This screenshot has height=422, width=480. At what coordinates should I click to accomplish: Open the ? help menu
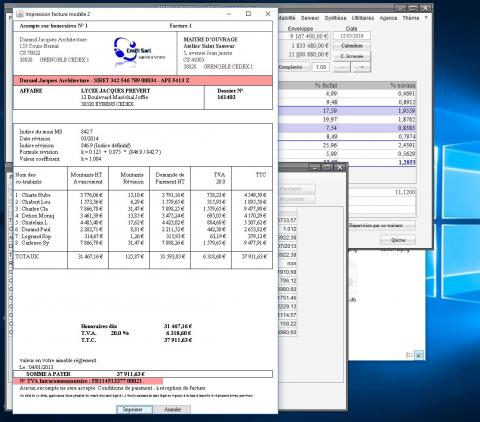(x=426, y=18)
